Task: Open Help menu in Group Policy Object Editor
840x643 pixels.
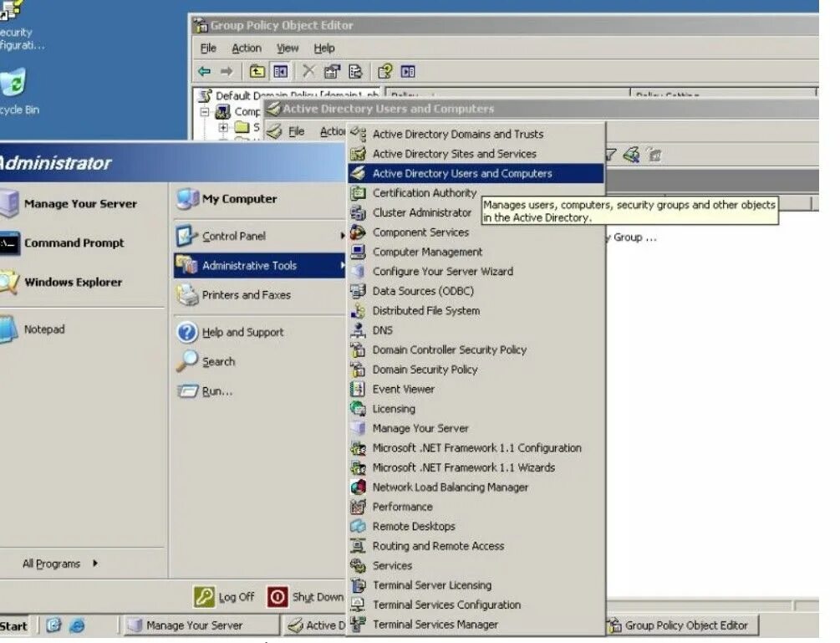Action: pos(324,48)
